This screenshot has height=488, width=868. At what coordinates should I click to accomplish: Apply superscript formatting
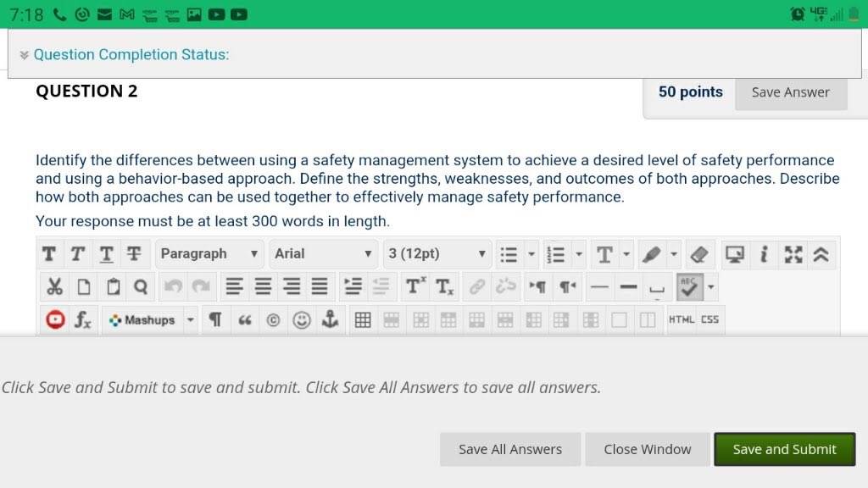point(415,286)
